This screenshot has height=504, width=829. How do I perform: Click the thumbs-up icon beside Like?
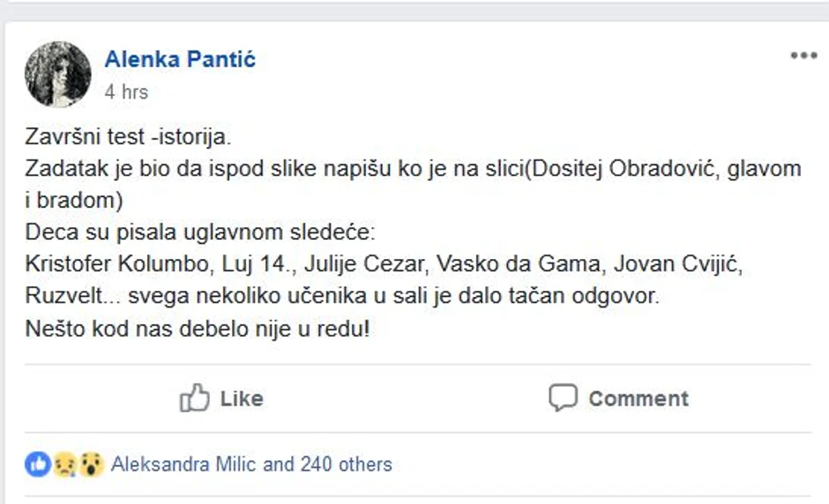tap(194, 398)
